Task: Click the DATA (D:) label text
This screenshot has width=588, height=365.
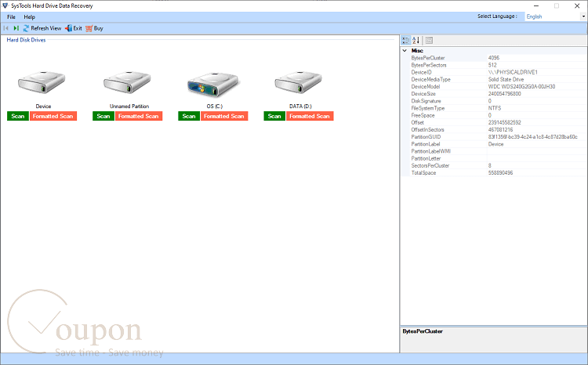Action: [300, 107]
